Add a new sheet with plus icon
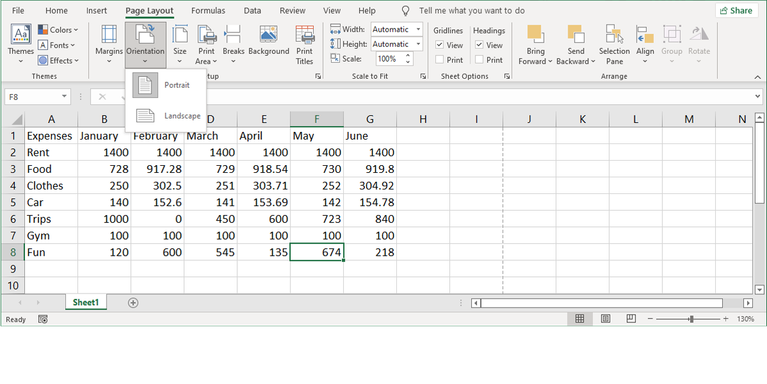 click(x=133, y=303)
